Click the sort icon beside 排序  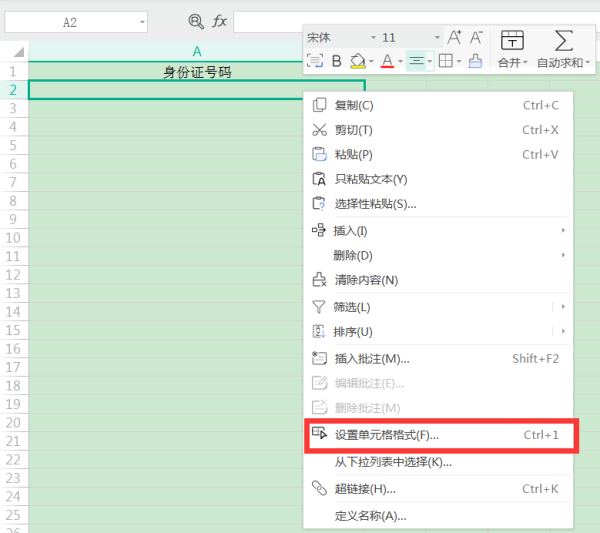click(x=319, y=331)
